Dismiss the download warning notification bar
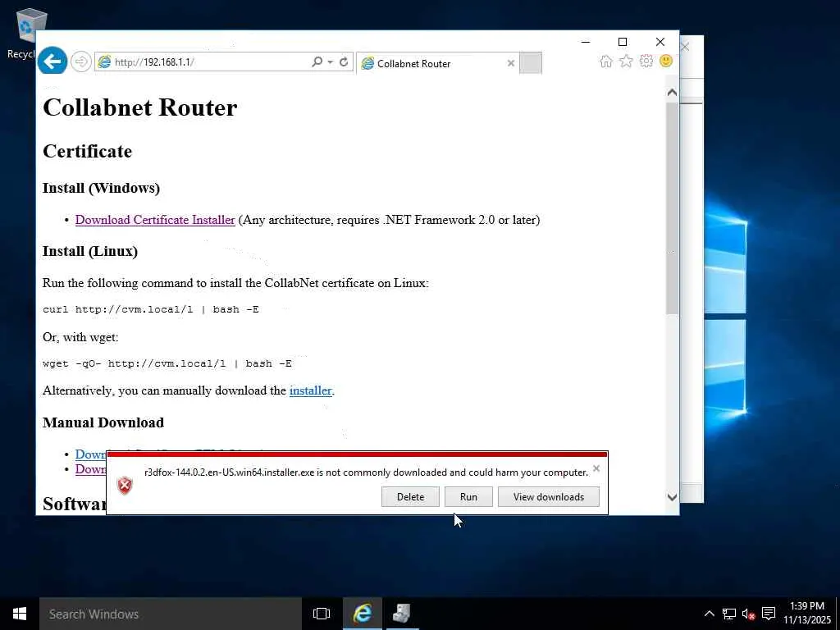Image resolution: width=840 pixels, height=630 pixels. pyautogui.click(x=596, y=468)
